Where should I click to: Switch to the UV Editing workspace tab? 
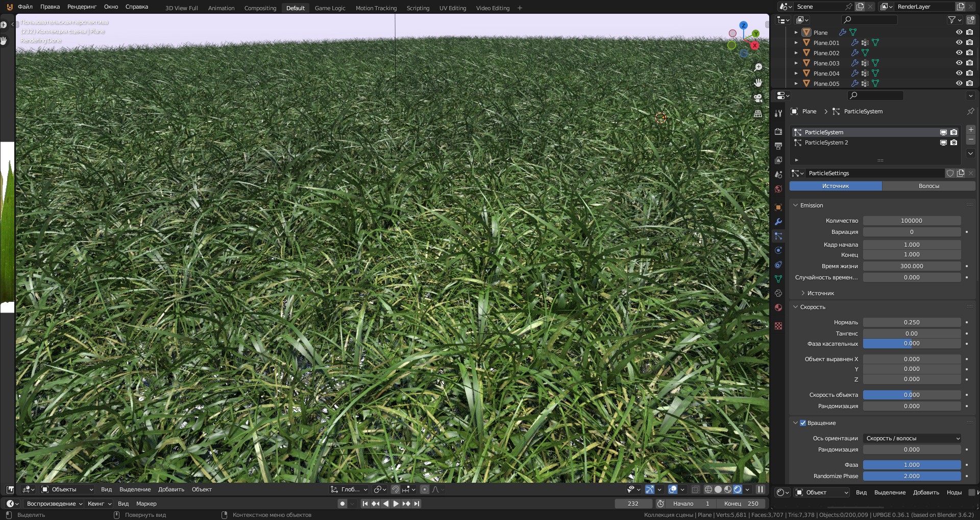tap(452, 8)
